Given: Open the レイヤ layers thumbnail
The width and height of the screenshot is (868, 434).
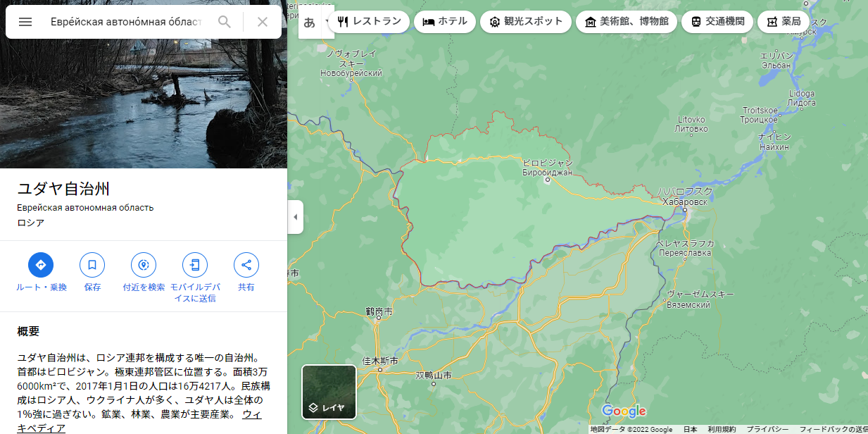Looking at the screenshot, I should point(329,392).
